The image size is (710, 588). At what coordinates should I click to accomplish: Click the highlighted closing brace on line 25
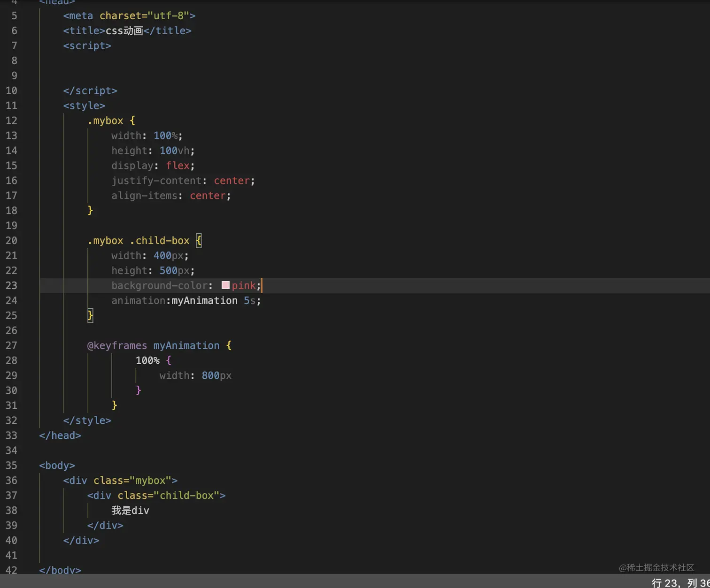pyautogui.click(x=91, y=315)
